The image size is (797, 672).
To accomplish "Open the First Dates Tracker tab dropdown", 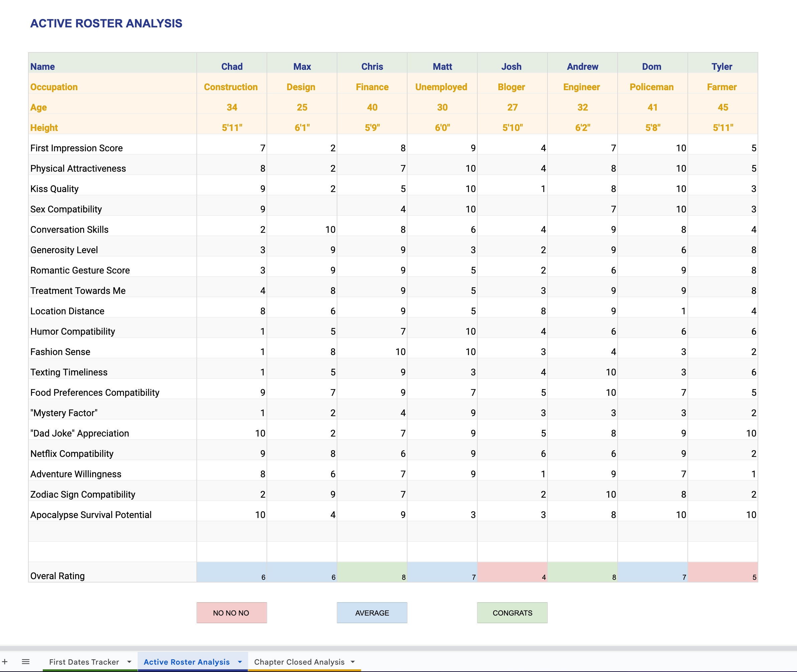I will pos(130,662).
